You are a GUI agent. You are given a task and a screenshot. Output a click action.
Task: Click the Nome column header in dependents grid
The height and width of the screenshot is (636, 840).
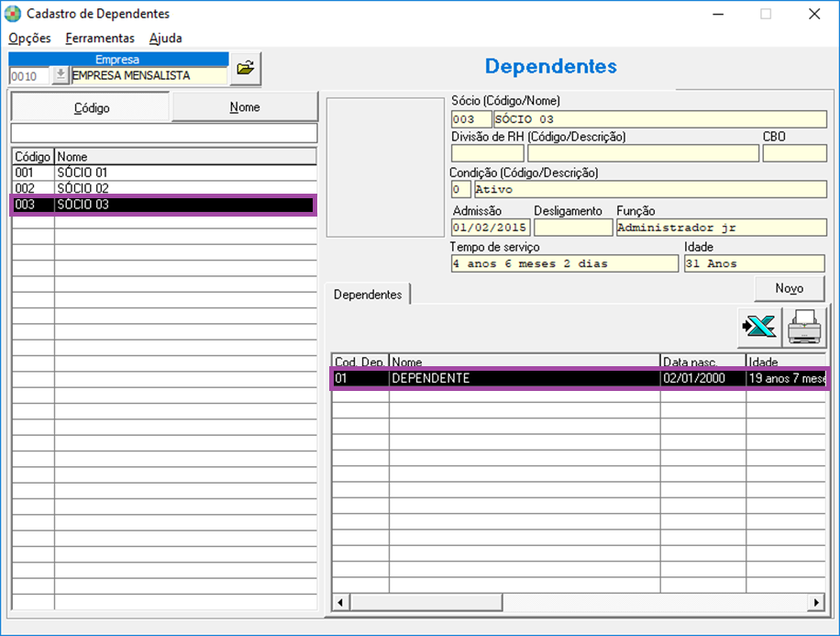click(525, 362)
